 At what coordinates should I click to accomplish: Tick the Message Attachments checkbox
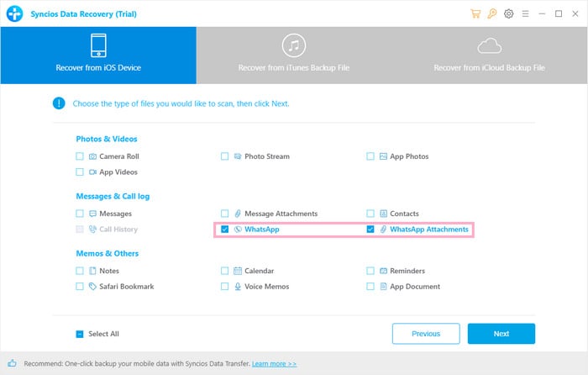(x=224, y=214)
